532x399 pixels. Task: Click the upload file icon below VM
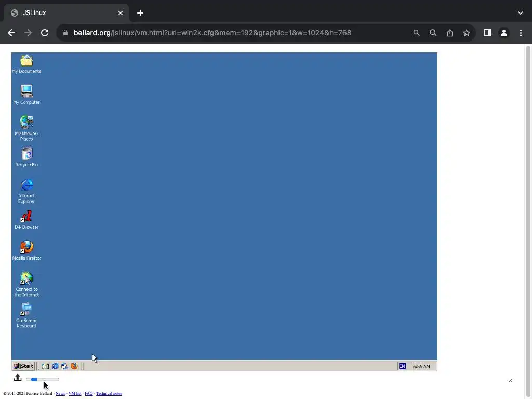[18, 378]
